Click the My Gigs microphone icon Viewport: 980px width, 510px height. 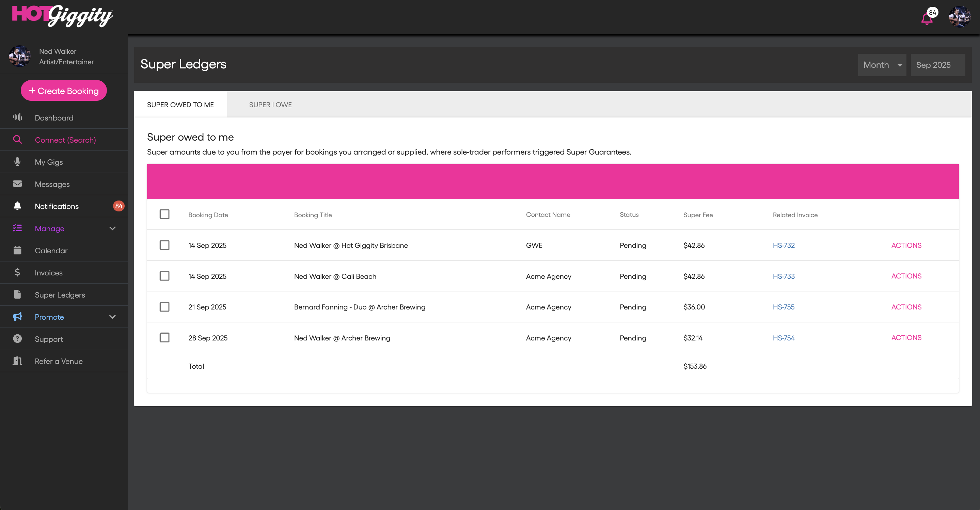(x=17, y=162)
